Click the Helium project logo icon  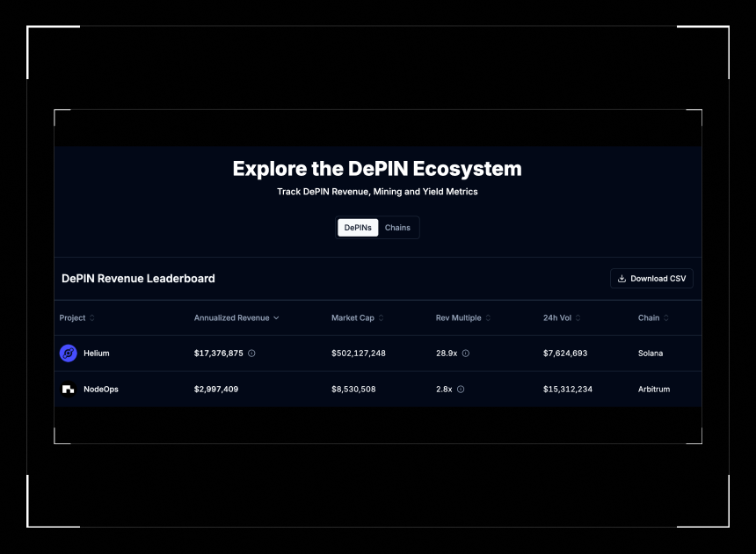(69, 354)
